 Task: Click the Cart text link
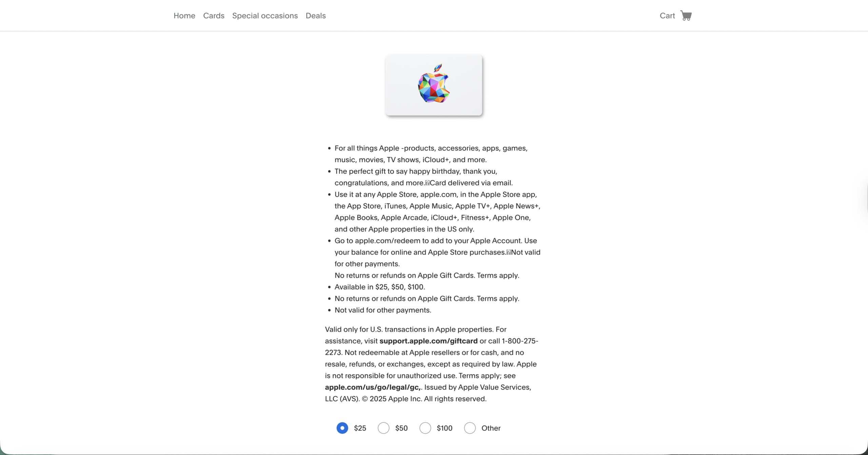667,16
